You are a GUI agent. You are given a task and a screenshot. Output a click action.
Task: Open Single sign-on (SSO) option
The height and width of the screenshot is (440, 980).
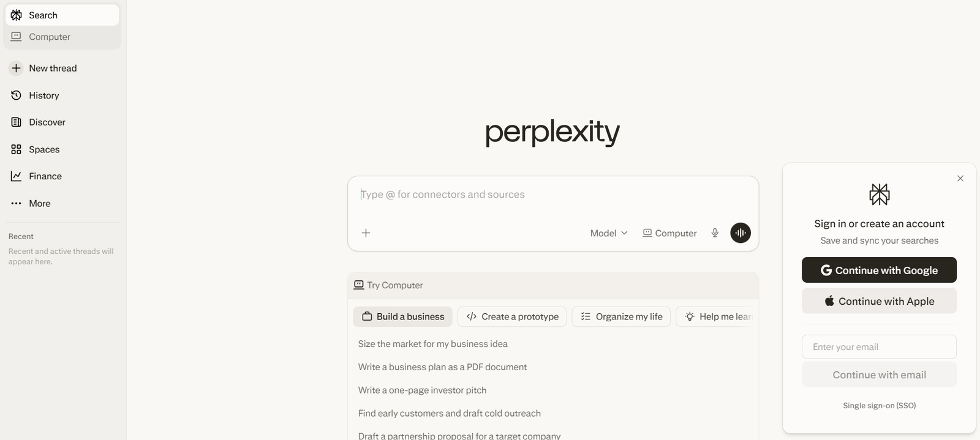[x=879, y=405]
